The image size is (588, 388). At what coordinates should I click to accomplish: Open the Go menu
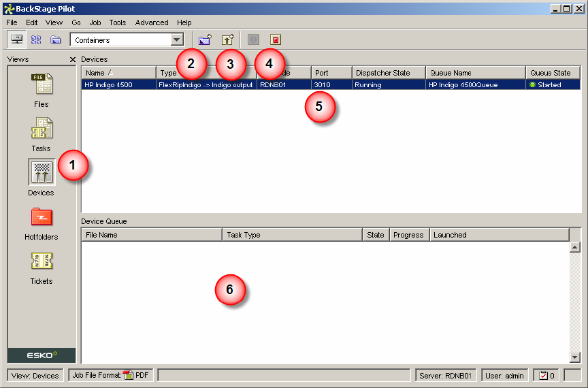76,22
